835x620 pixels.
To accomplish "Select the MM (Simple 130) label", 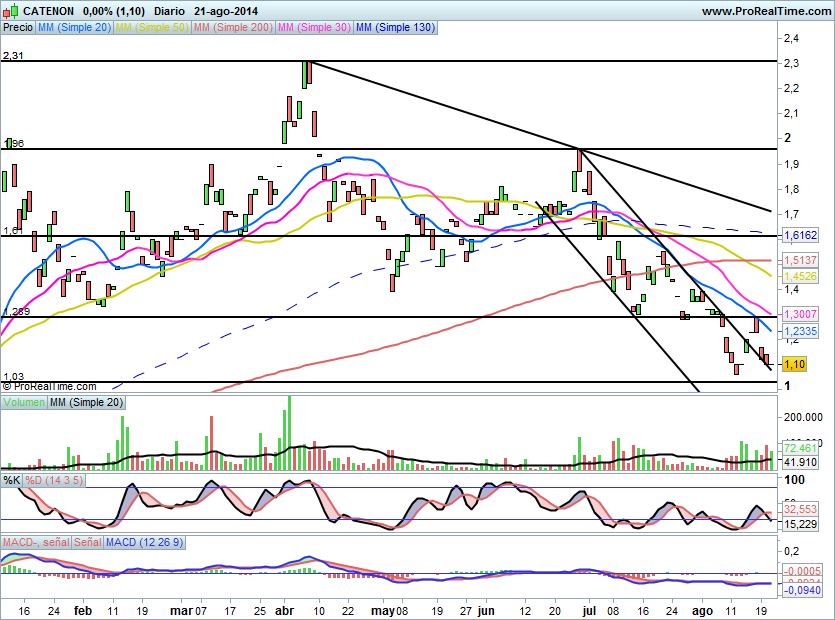I will (395, 28).
